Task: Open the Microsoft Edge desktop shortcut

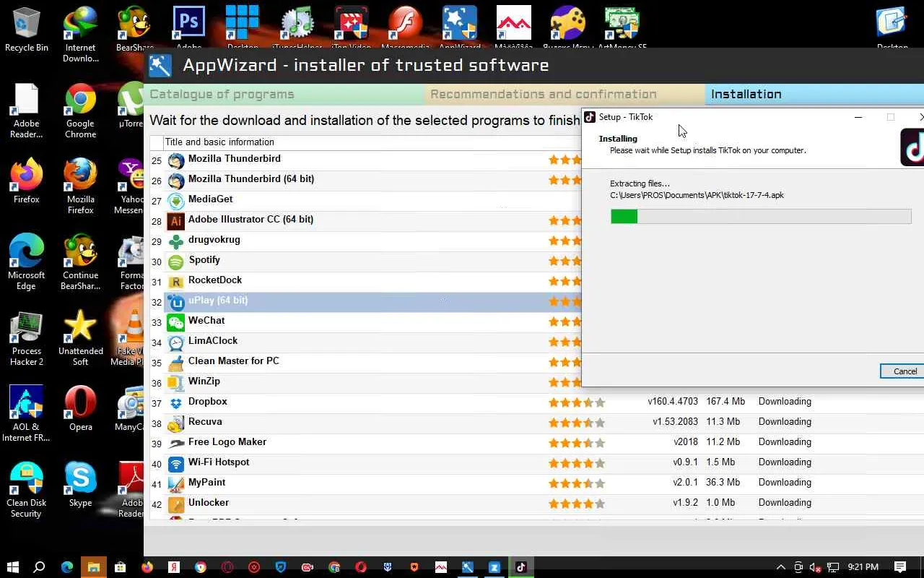Action: [x=27, y=262]
